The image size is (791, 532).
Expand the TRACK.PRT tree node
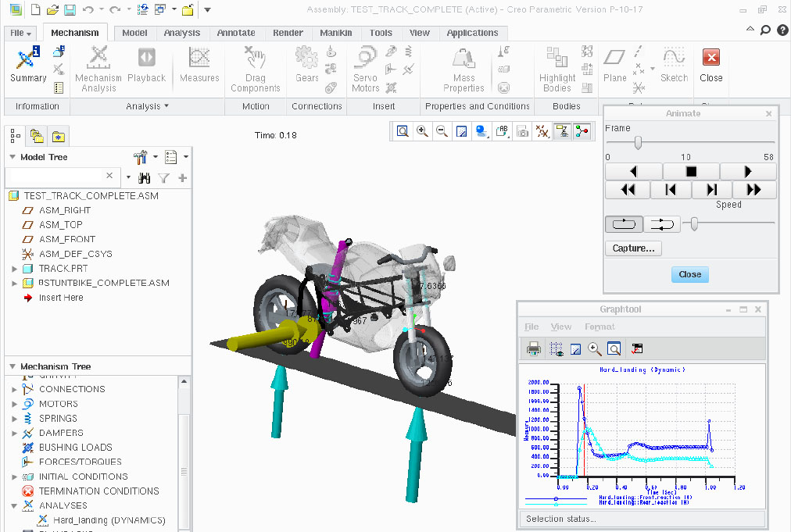point(15,269)
